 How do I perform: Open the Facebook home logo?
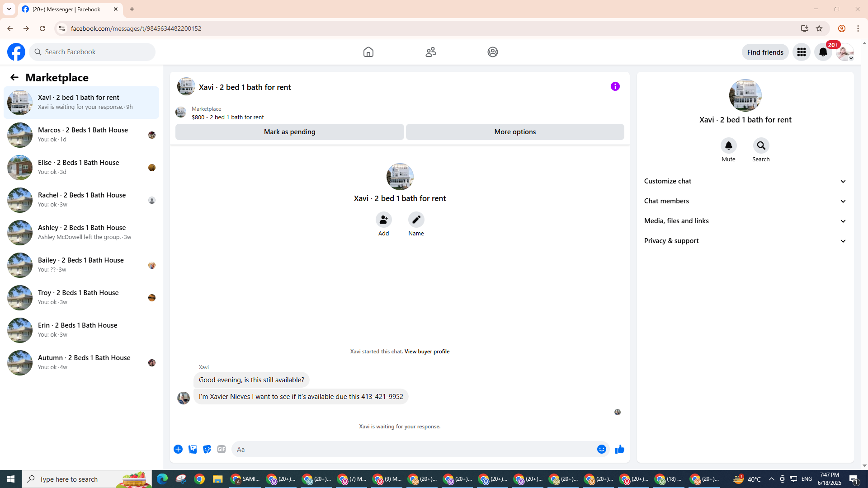[x=16, y=52]
